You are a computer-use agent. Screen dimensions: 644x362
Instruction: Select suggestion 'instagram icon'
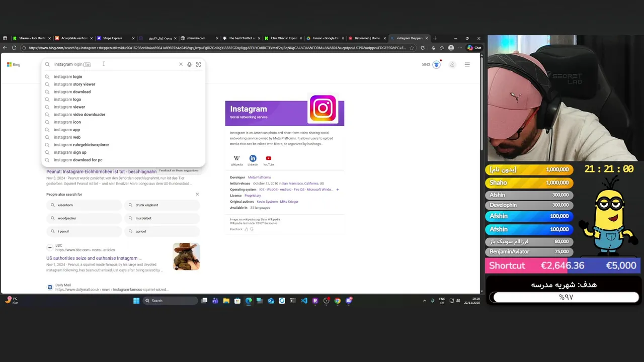point(123,122)
